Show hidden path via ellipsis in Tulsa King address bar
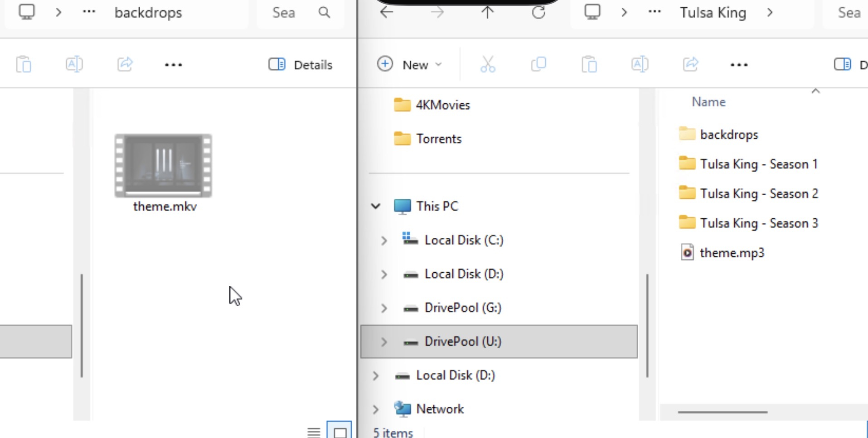Viewport: 868px width, 438px height. [x=655, y=12]
